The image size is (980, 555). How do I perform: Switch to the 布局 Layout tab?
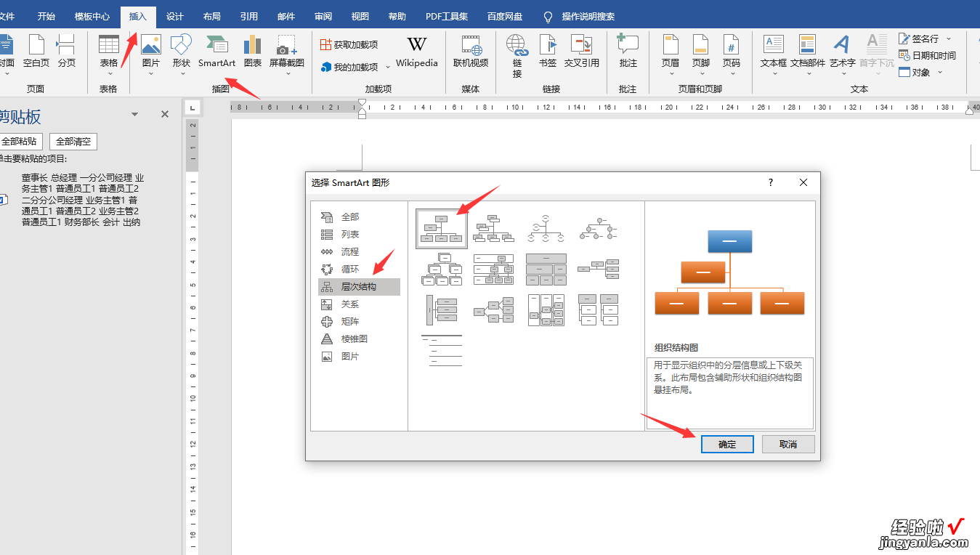pos(212,16)
